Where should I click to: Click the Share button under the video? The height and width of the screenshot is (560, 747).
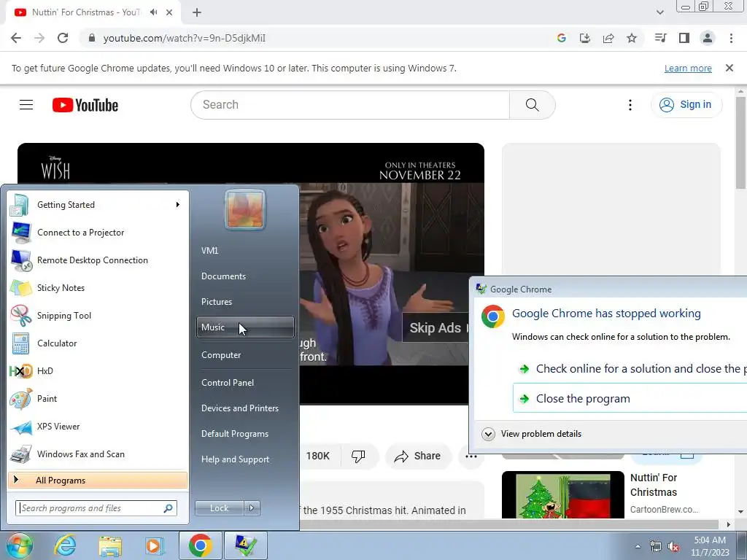(x=417, y=456)
